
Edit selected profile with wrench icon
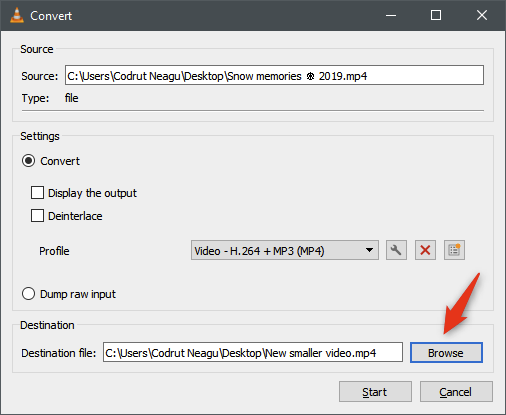point(396,250)
